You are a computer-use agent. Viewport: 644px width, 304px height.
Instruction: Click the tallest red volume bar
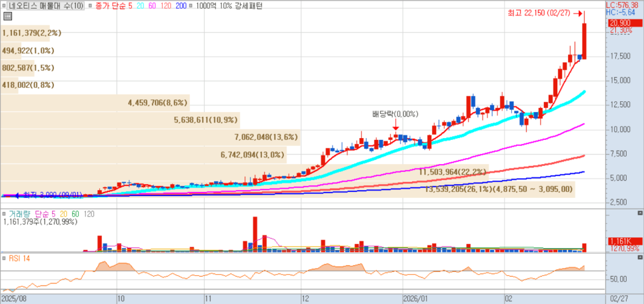(255, 234)
